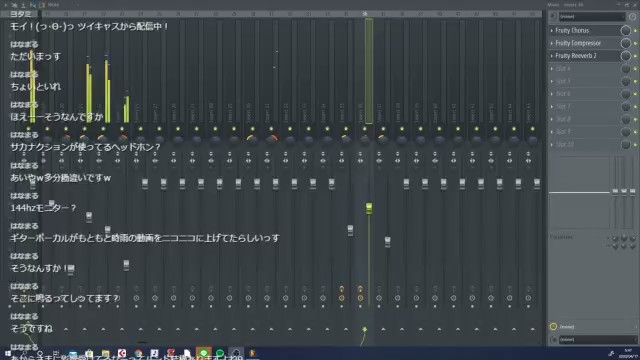The image size is (640, 360).
Task: Open the audio output (none) dropdown at bottom
Action: [x=596, y=340]
